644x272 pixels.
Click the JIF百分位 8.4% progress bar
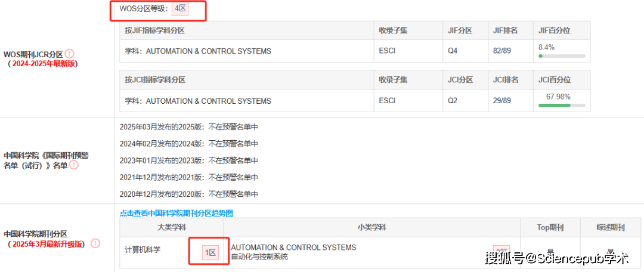click(x=562, y=56)
